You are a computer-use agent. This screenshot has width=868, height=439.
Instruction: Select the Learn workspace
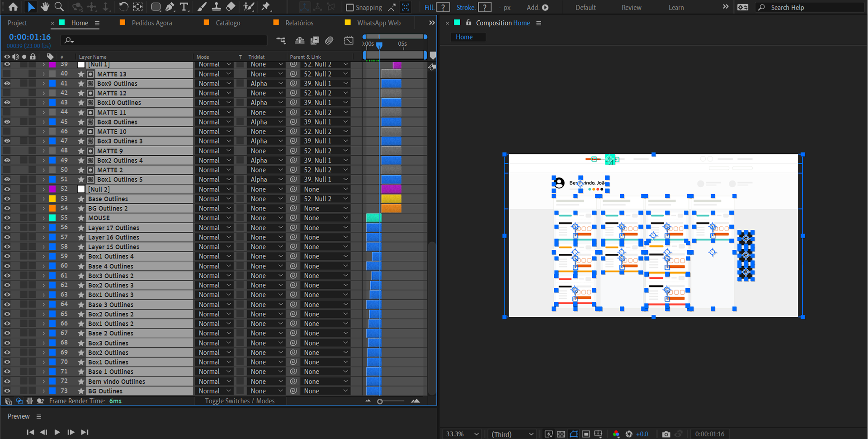pyautogui.click(x=676, y=7)
